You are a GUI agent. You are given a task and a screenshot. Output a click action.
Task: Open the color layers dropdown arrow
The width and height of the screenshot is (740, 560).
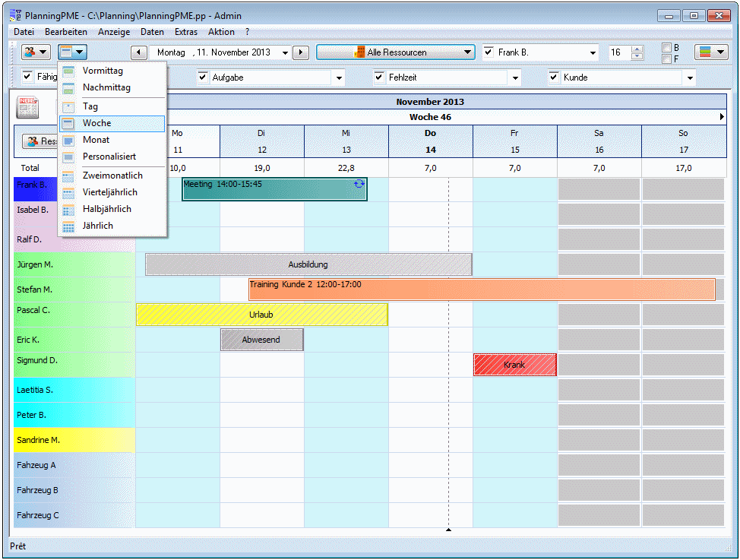[721, 52]
